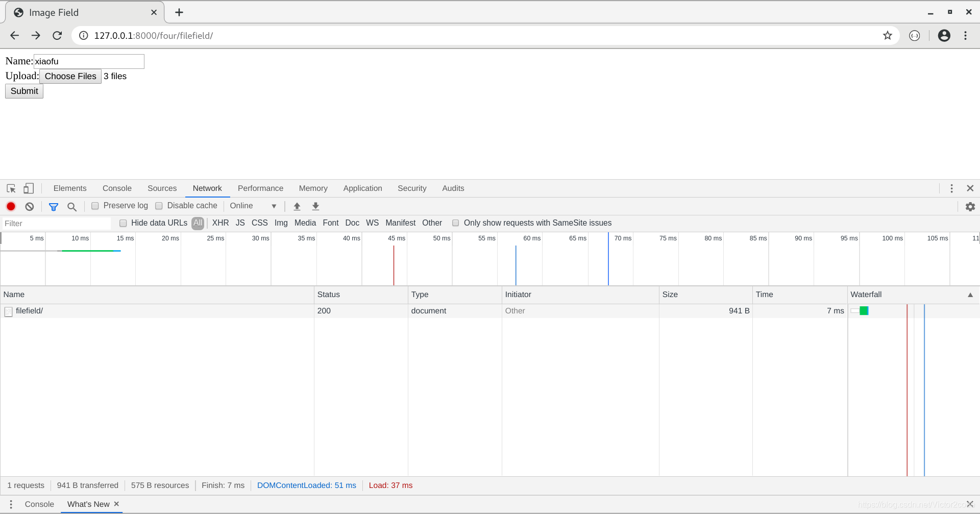This screenshot has width=980, height=514.
Task: Open the extension icon next to star
Action: (x=915, y=35)
